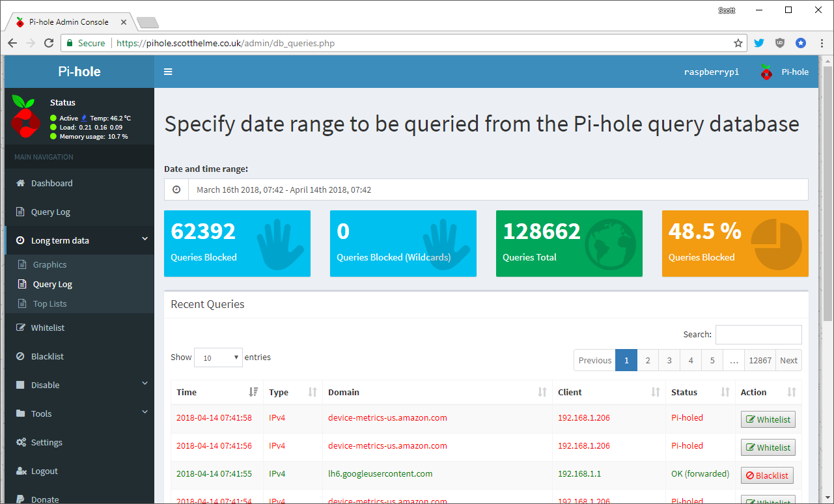The width and height of the screenshot is (834, 504).
Task: Open the Show entries dropdown
Action: pyautogui.click(x=218, y=357)
